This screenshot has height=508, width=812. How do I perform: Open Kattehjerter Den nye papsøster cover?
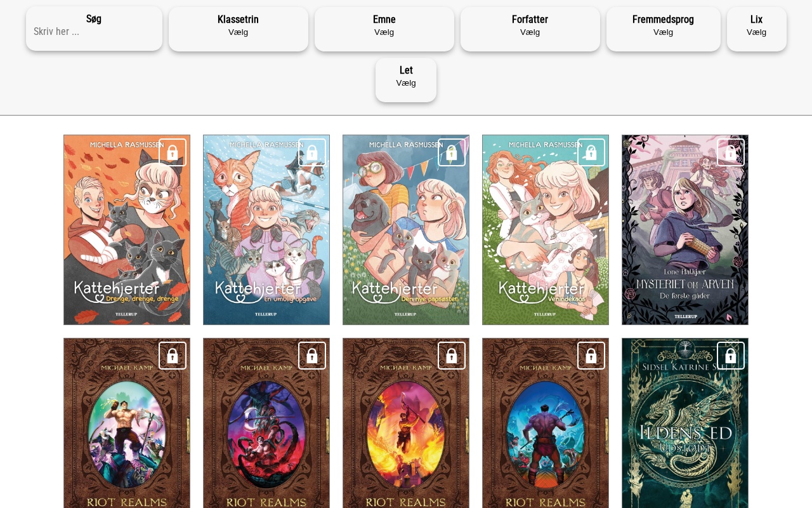click(406, 230)
